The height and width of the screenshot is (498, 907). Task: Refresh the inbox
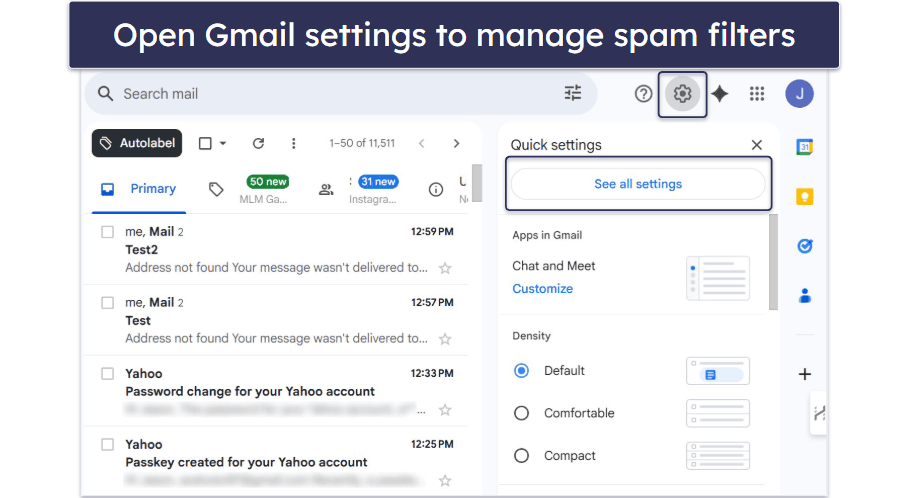258,143
